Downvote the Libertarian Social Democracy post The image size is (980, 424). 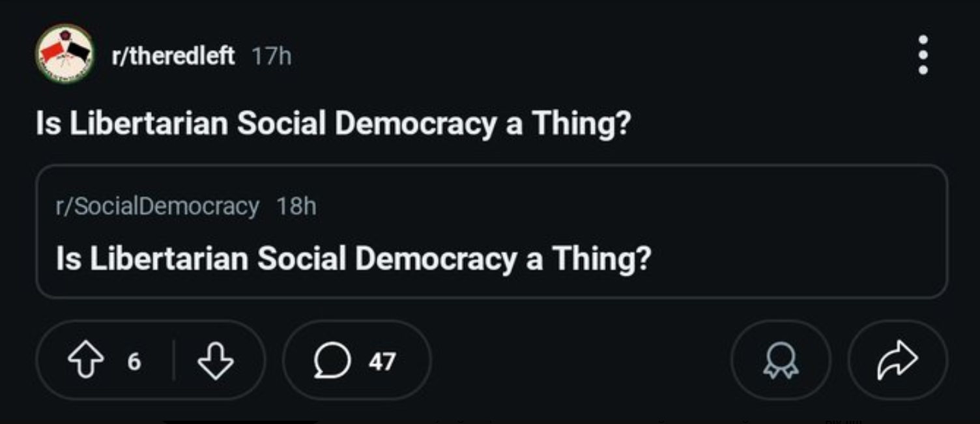point(216,360)
